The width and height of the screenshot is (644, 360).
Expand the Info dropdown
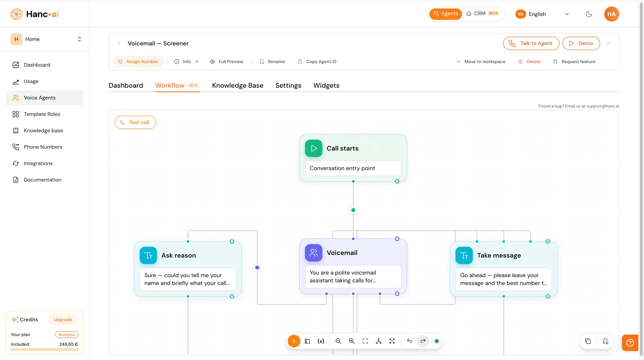[x=186, y=62]
